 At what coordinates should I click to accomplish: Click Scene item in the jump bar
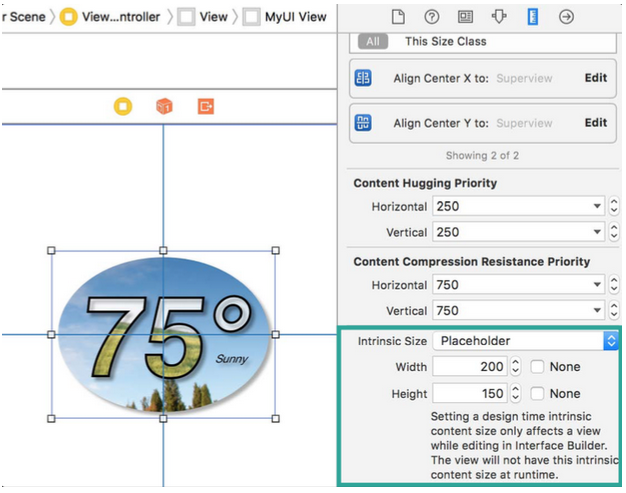click(x=24, y=17)
